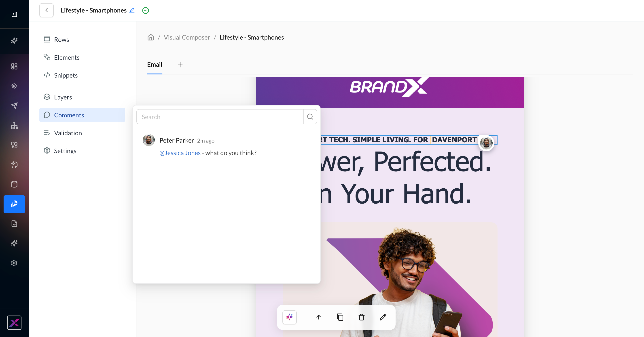The width and height of the screenshot is (644, 337).
Task: Open the Layers panel
Action: click(82, 97)
